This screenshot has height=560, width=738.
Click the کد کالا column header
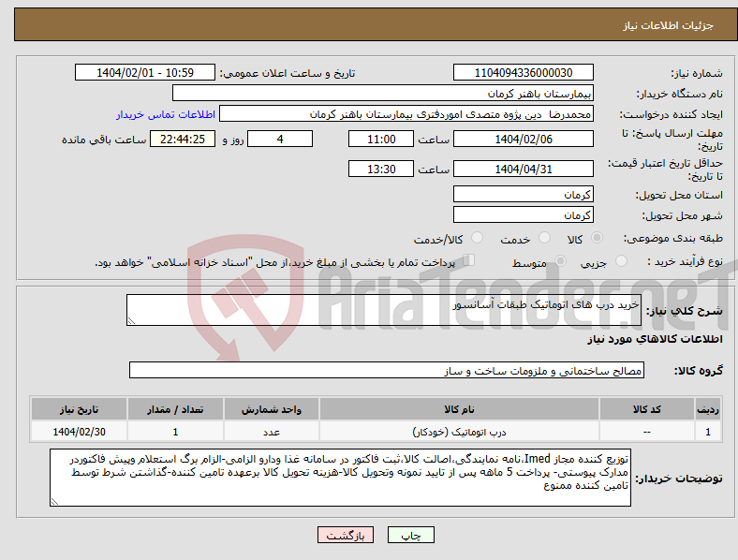click(647, 409)
